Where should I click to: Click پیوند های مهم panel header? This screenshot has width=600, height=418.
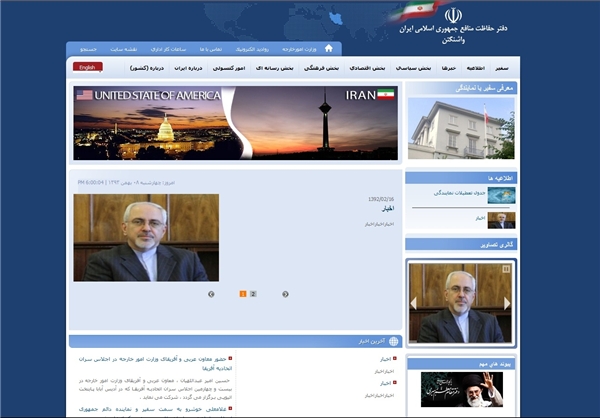(461, 364)
